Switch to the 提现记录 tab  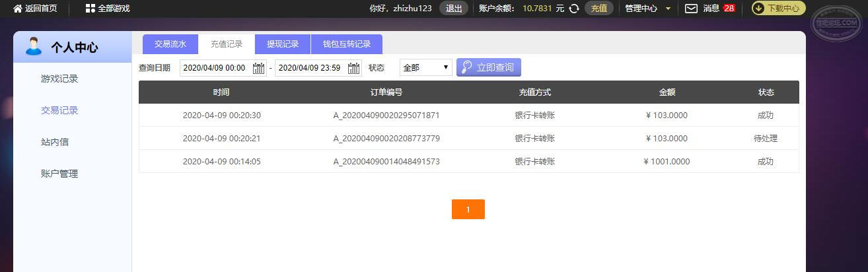click(283, 44)
